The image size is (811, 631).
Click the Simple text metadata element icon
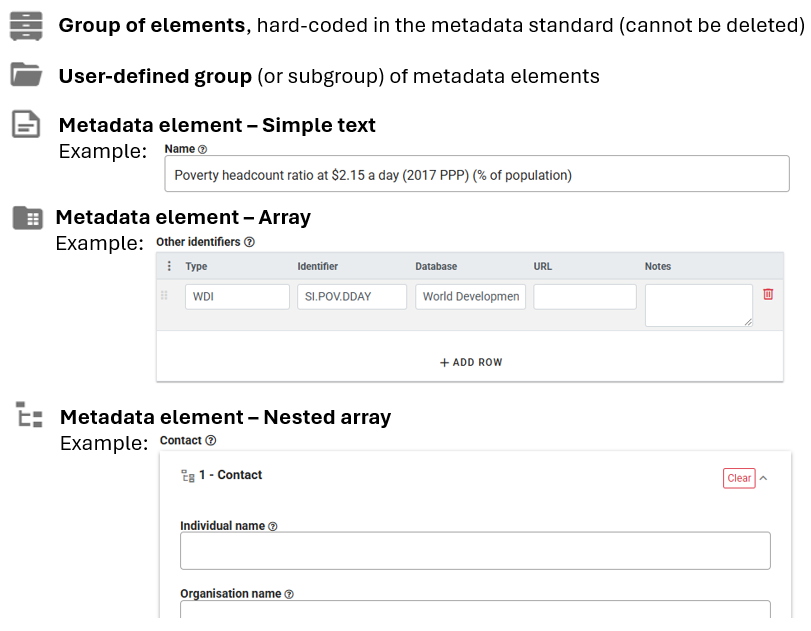[x=27, y=125]
